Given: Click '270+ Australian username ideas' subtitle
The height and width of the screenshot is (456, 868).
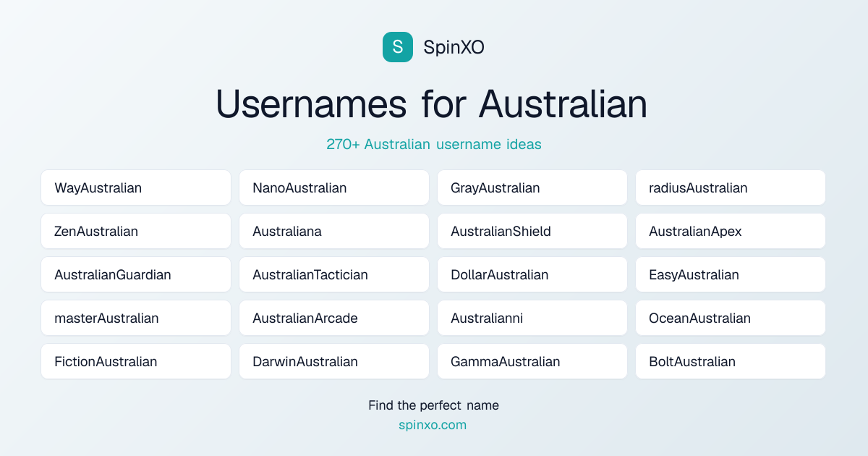Looking at the screenshot, I should [434, 144].
